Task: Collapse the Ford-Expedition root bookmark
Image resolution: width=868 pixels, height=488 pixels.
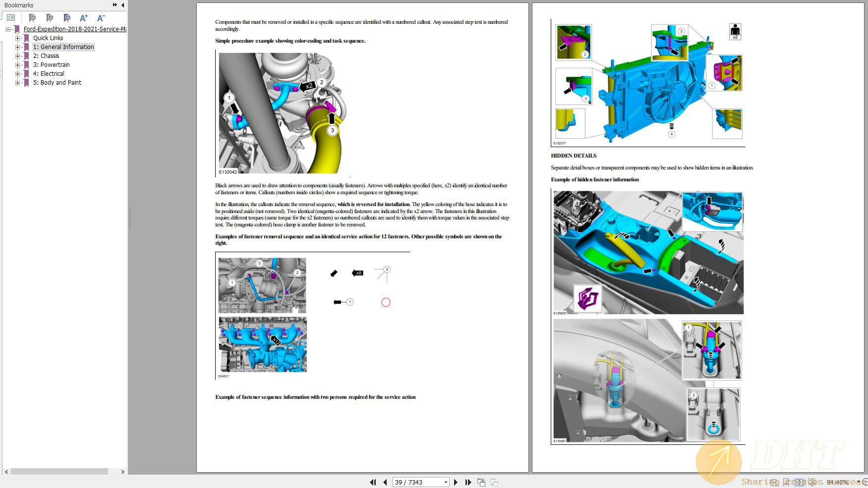Action: [8, 29]
